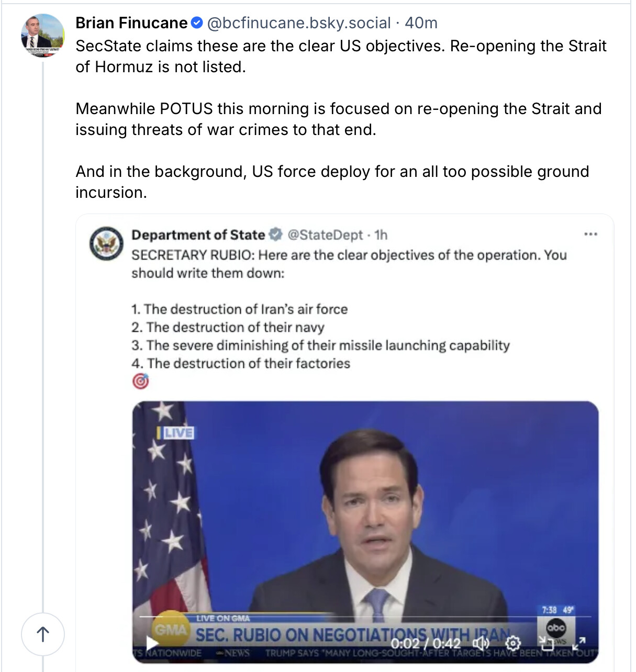
Task: Click the scroll-to-top arrow button
Action: 43,634
